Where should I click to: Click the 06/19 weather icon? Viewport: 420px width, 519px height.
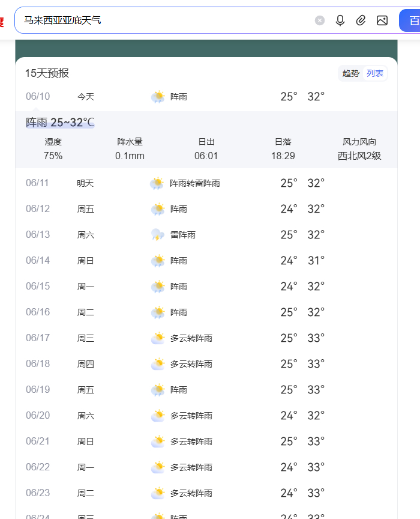pyautogui.click(x=158, y=390)
